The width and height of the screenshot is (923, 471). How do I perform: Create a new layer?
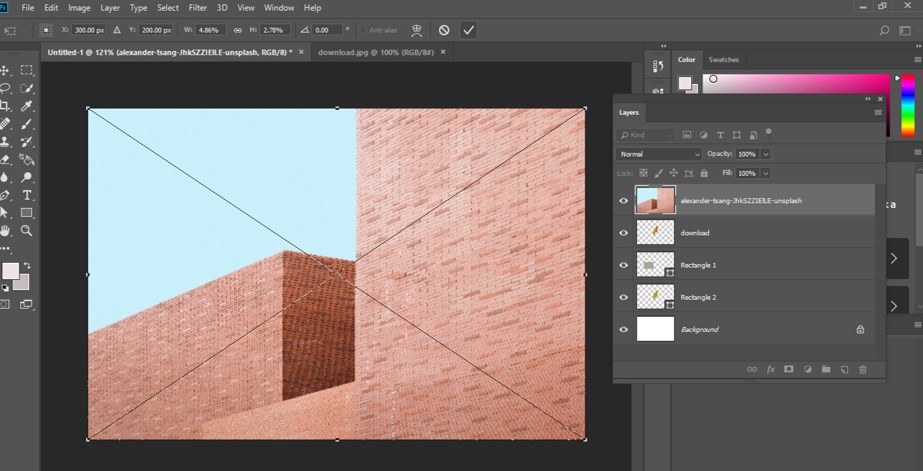click(844, 369)
